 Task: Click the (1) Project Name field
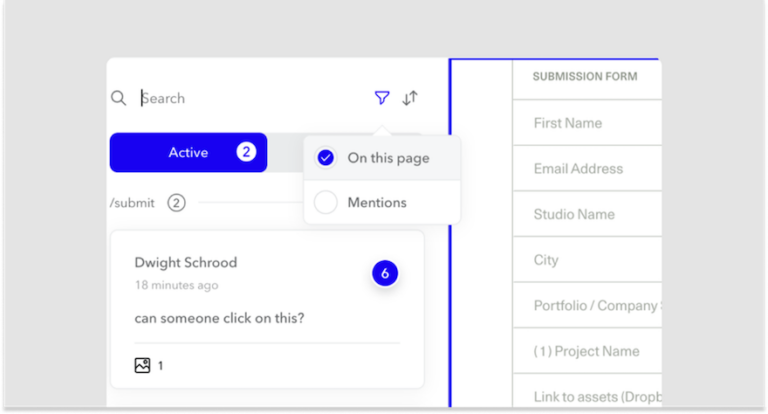point(587,351)
